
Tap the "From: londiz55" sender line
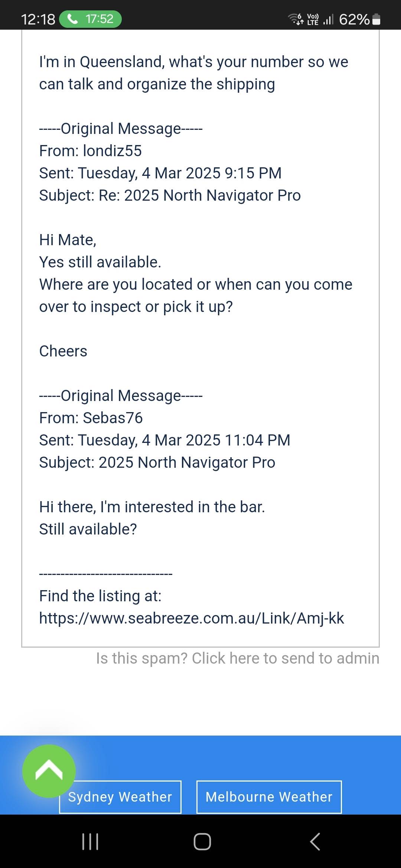[91, 151]
